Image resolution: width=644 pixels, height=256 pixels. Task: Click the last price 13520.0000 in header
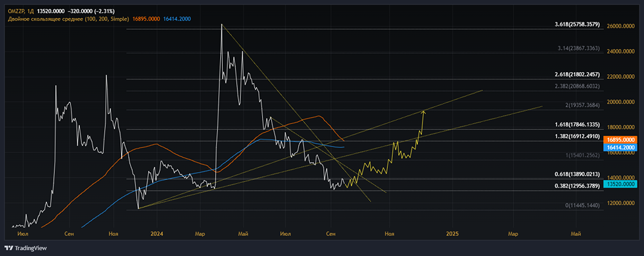[50, 12]
